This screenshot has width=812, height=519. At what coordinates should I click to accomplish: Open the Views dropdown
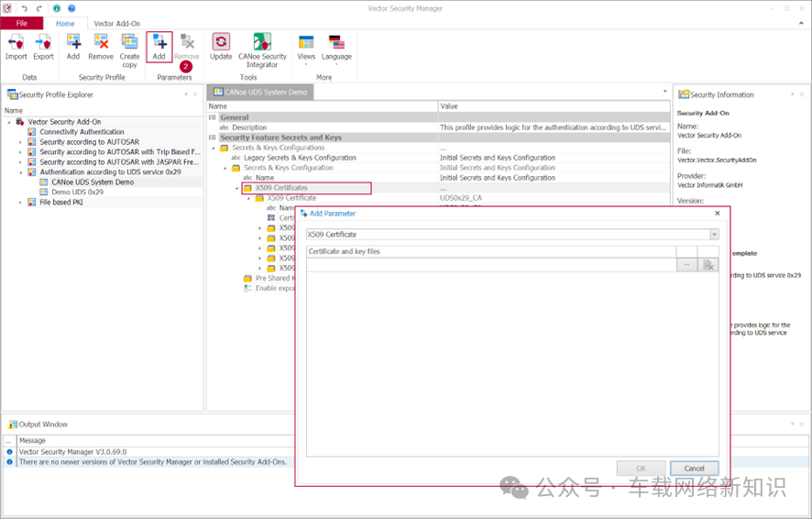click(x=306, y=50)
